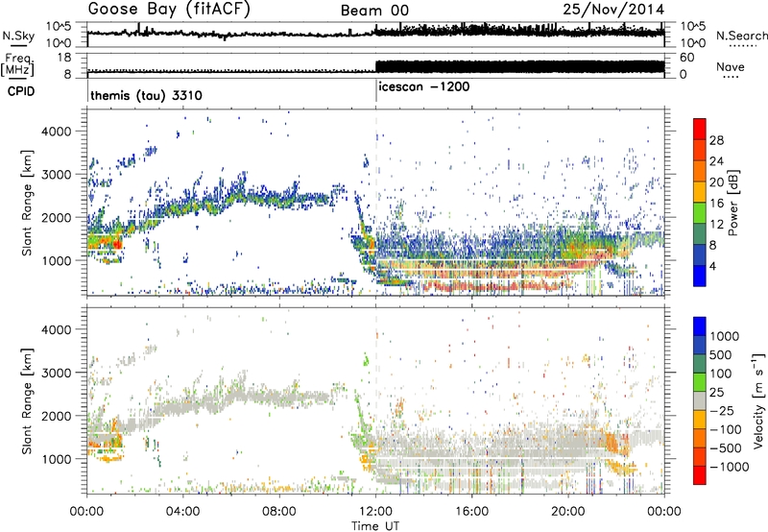This screenshot has width=768, height=532.
Task: Click the 'Beam 00' header label
Action: point(374,11)
